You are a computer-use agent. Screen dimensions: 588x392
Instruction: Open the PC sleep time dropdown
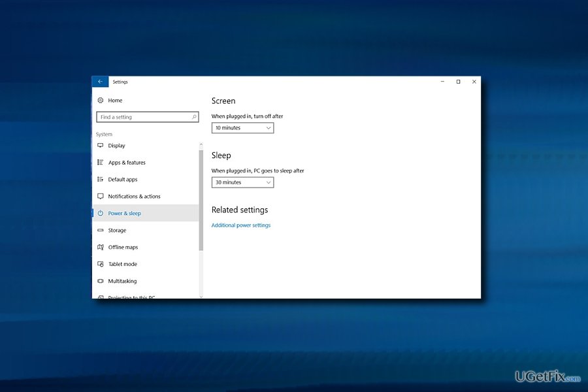point(242,182)
